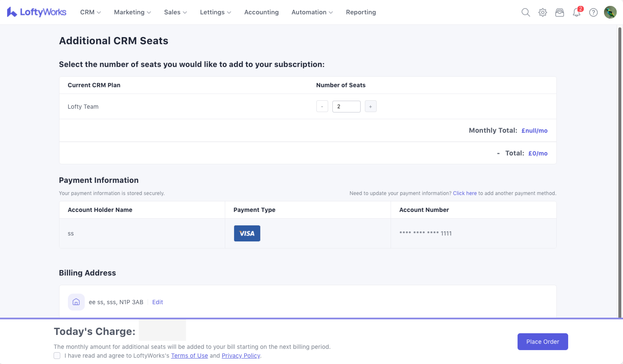Click Edit next to billing address

[158, 302]
